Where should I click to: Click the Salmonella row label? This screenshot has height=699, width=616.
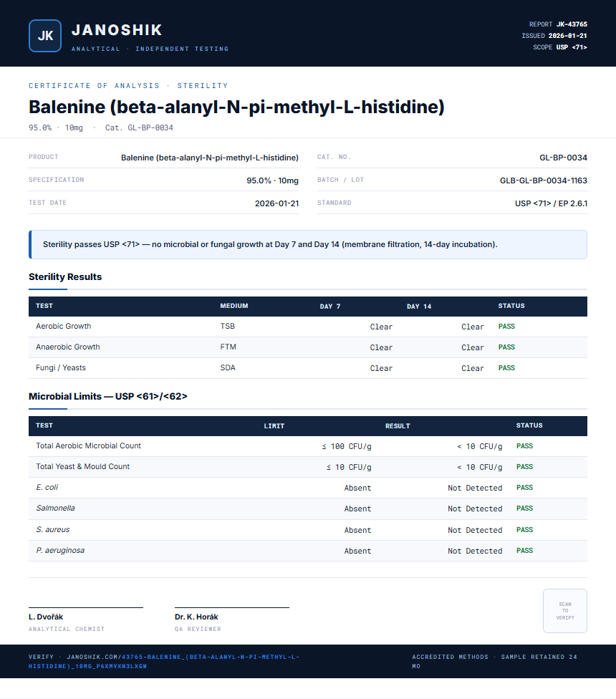click(x=55, y=508)
